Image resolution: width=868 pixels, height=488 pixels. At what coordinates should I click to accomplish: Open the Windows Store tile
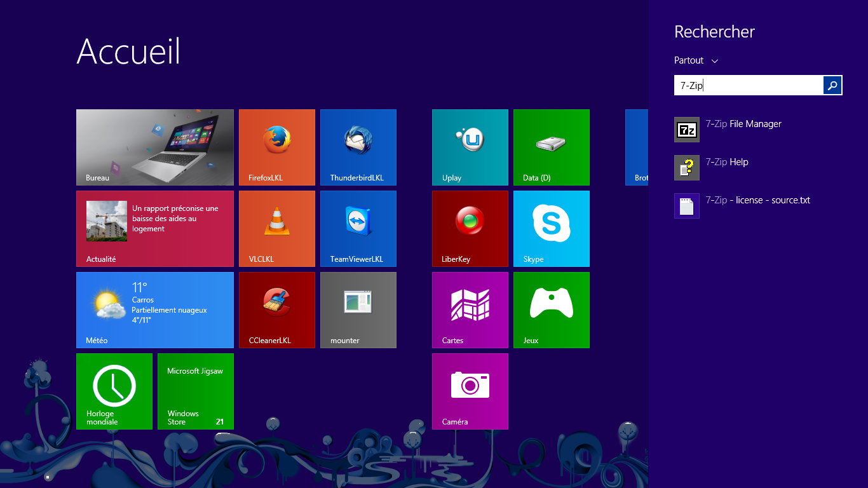pyautogui.click(x=196, y=391)
